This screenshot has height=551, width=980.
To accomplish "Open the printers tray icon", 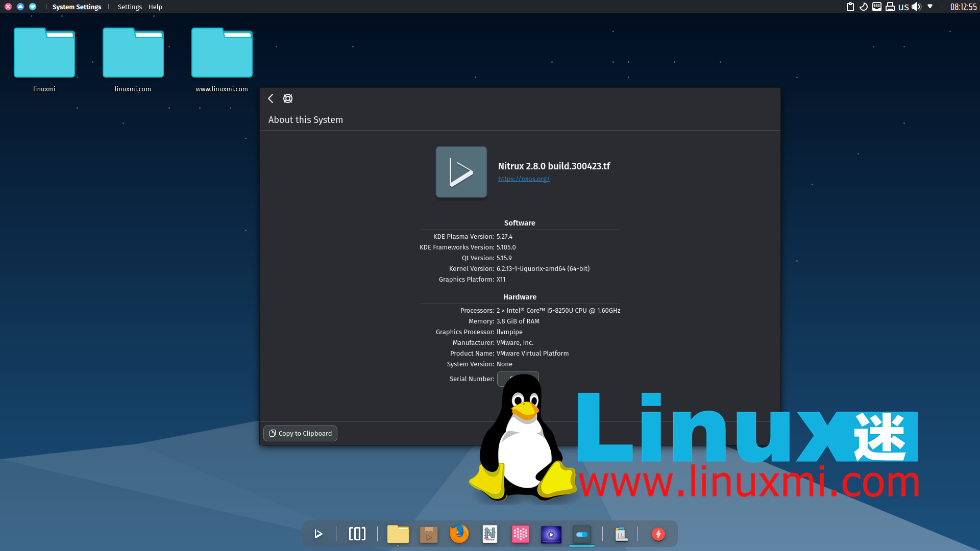I will tap(890, 7).
